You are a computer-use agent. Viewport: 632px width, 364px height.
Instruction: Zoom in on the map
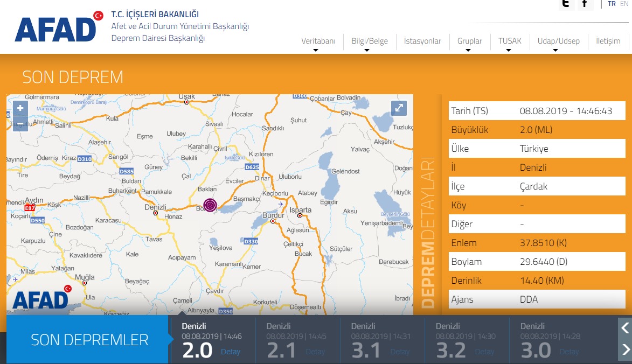(20, 108)
